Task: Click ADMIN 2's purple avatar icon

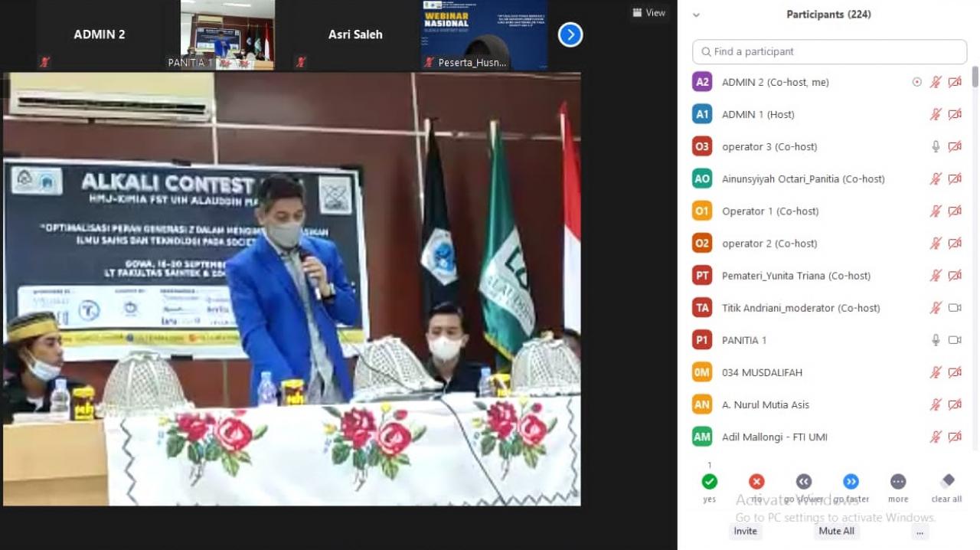Action: pos(702,82)
